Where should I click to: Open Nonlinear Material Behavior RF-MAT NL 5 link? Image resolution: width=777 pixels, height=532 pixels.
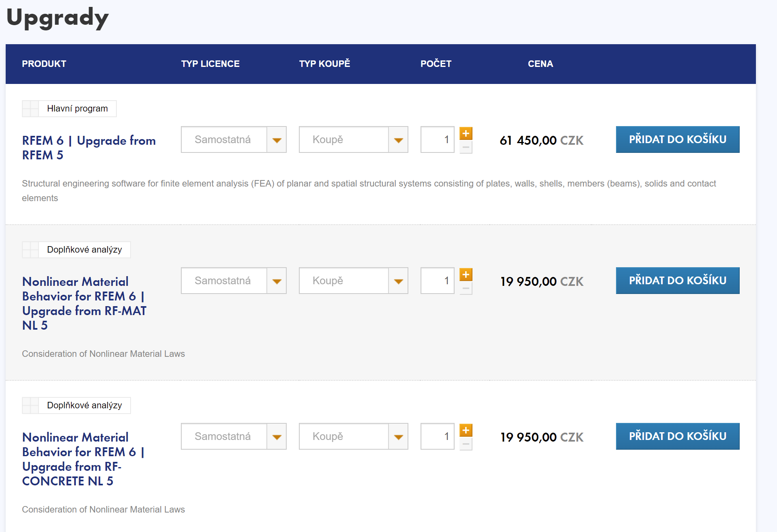click(84, 303)
